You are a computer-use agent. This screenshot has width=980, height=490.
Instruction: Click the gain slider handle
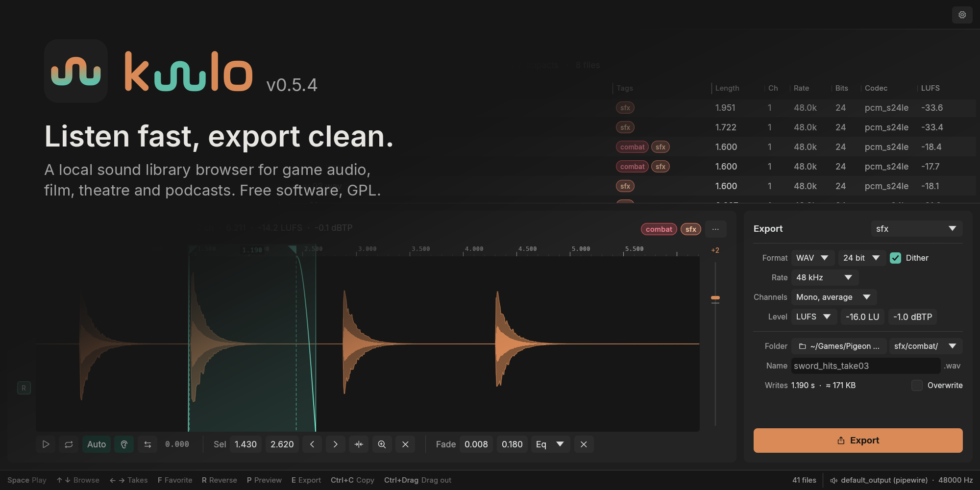pos(715,298)
